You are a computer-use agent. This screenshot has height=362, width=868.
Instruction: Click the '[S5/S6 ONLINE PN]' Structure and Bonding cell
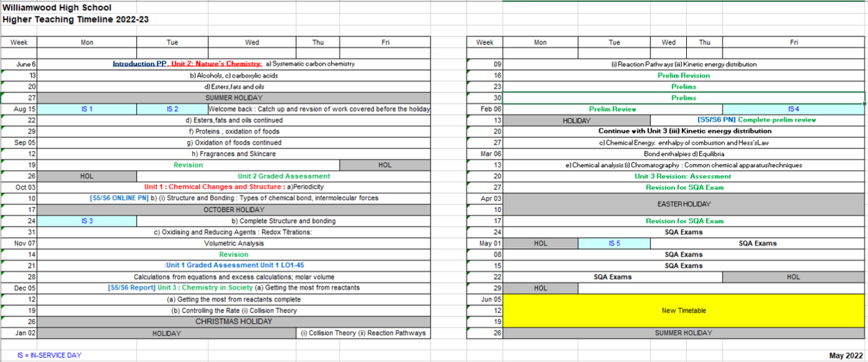pos(234,198)
